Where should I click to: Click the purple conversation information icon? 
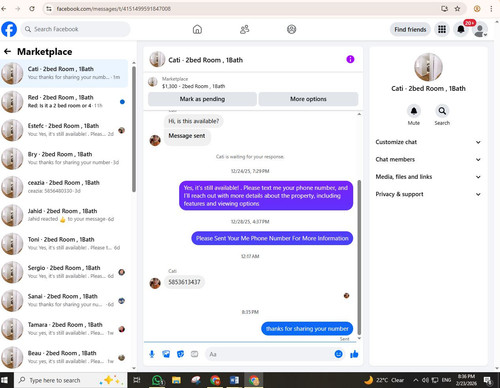coord(350,59)
